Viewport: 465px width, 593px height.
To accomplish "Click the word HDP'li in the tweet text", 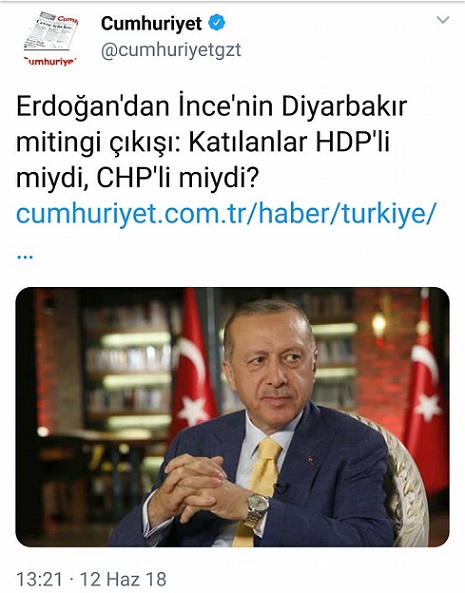I will click(352, 142).
